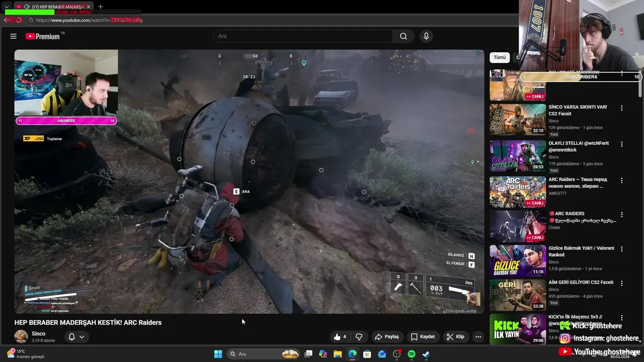
Task: Save the video with Kaydet
Action: [423, 337]
